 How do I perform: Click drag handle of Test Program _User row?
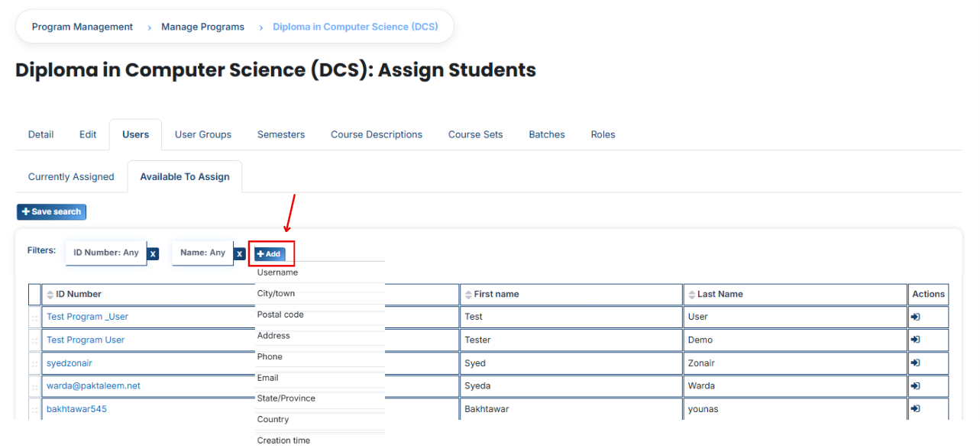tap(35, 317)
